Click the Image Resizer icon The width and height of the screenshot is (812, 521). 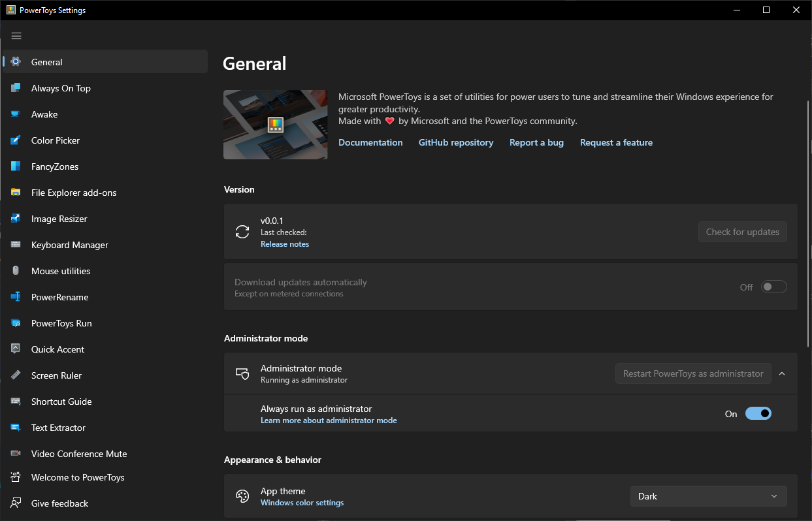(x=16, y=219)
